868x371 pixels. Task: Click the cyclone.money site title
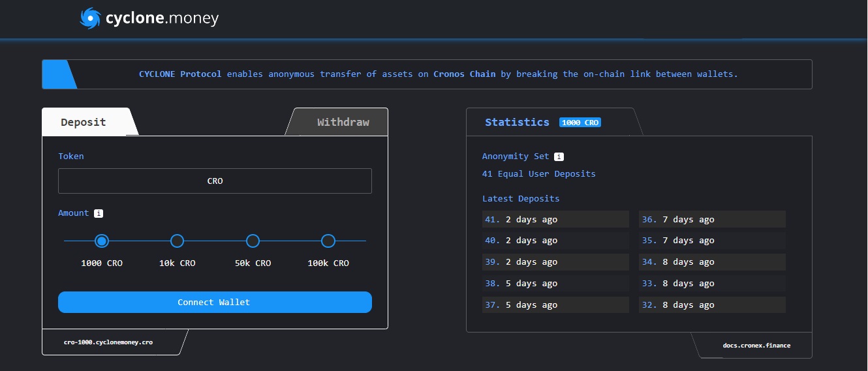click(162, 18)
